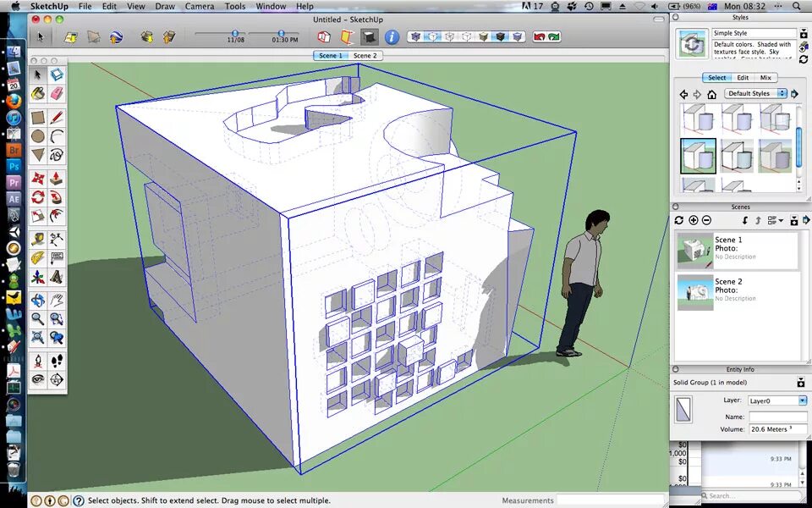Open the Camera menu
The width and height of the screenshot is (812, 508).
[x=200, y=6]
